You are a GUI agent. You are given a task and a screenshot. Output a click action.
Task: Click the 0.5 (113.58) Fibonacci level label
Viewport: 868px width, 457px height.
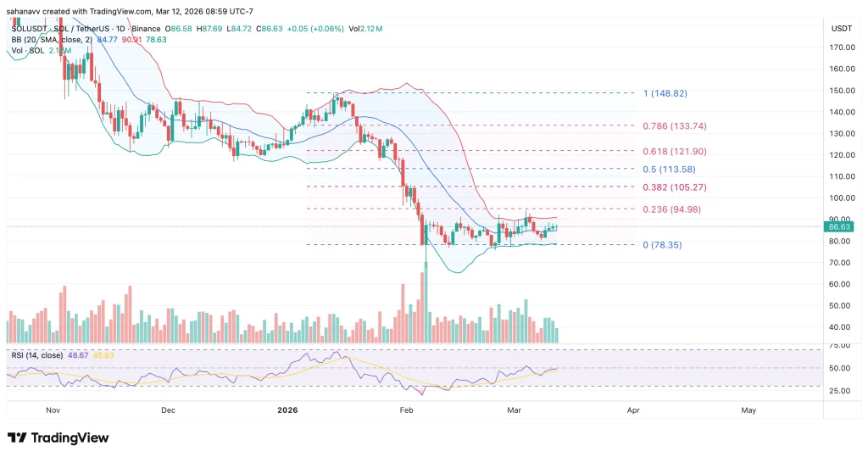[x=669, y=169]
